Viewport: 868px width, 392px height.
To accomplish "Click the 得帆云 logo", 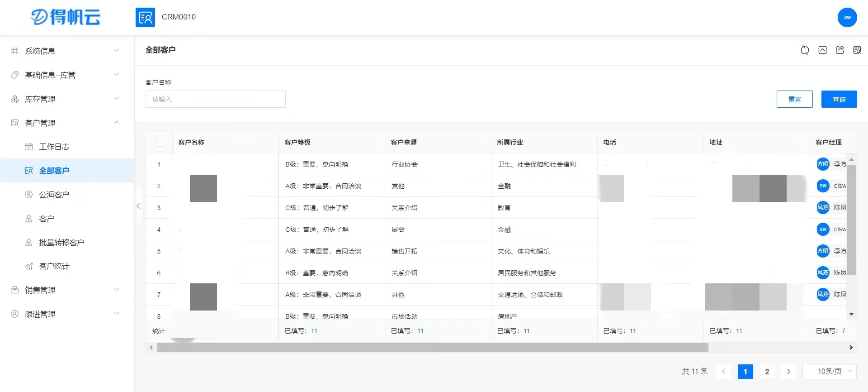I will [x=66, y=17].
